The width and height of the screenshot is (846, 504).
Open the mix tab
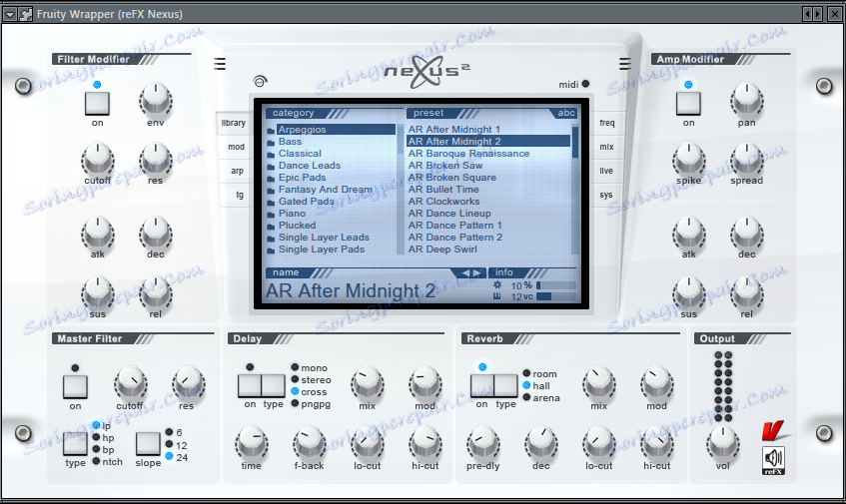tap(606, 147)
